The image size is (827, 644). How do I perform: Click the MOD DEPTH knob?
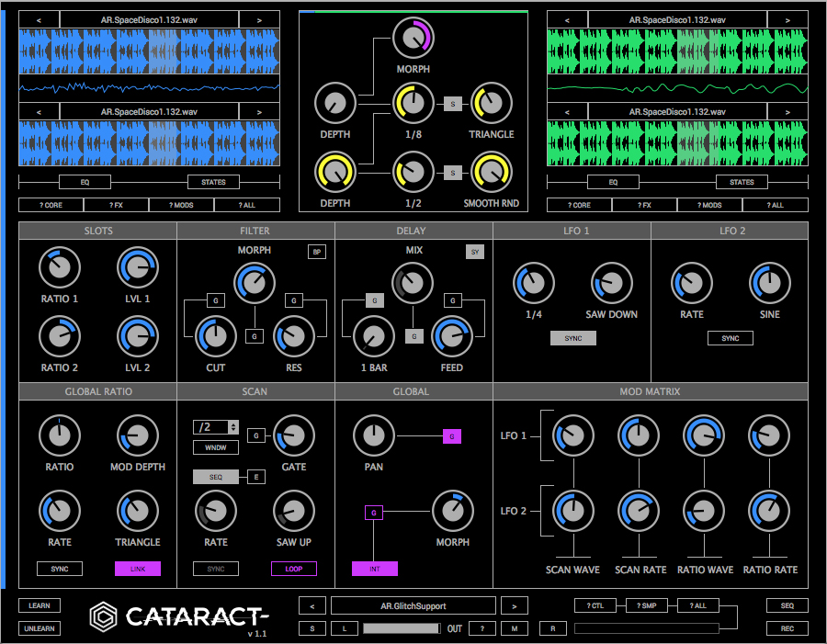[x=138, y=435]
